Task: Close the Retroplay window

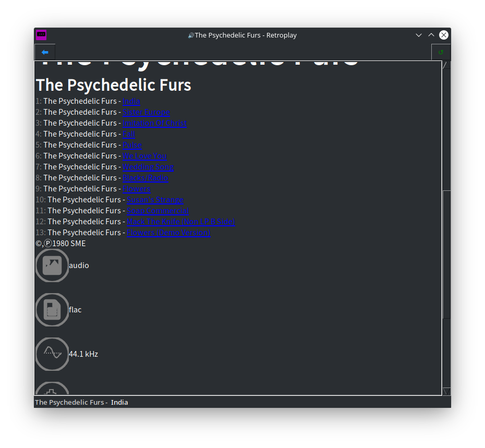Action: (x=444, y=35)
